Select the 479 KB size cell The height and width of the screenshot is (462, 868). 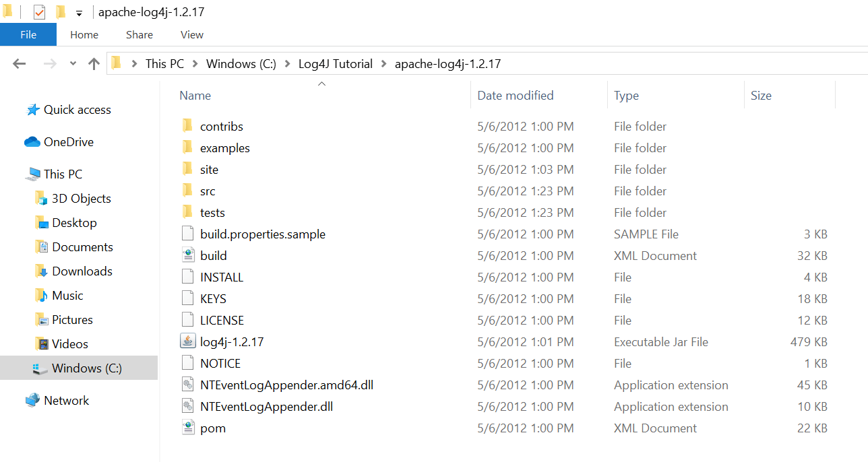pos(809,342)
